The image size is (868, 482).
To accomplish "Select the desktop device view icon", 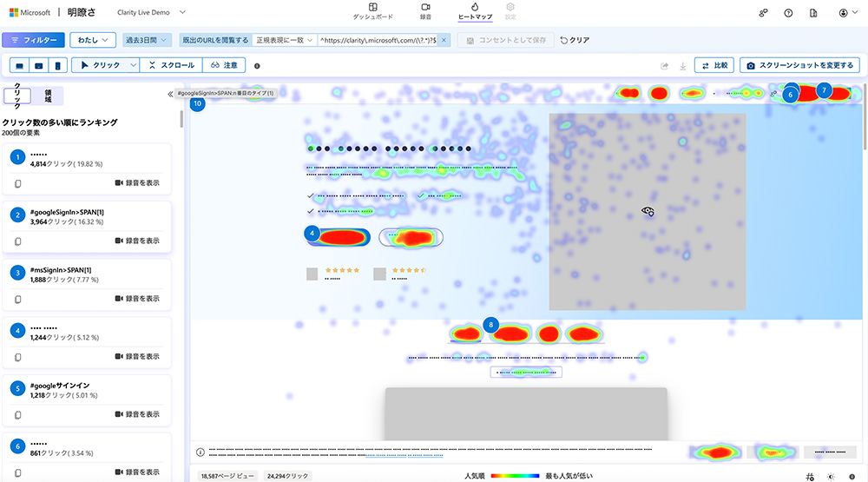I will (19, 65).
